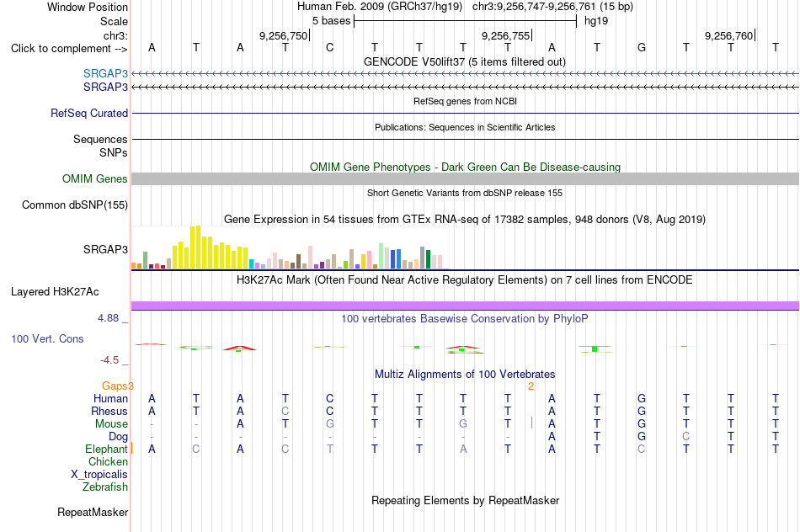800x532 pixels.
Task: Click the -4.5 conservation axis value
Action: tap(109, 360)
